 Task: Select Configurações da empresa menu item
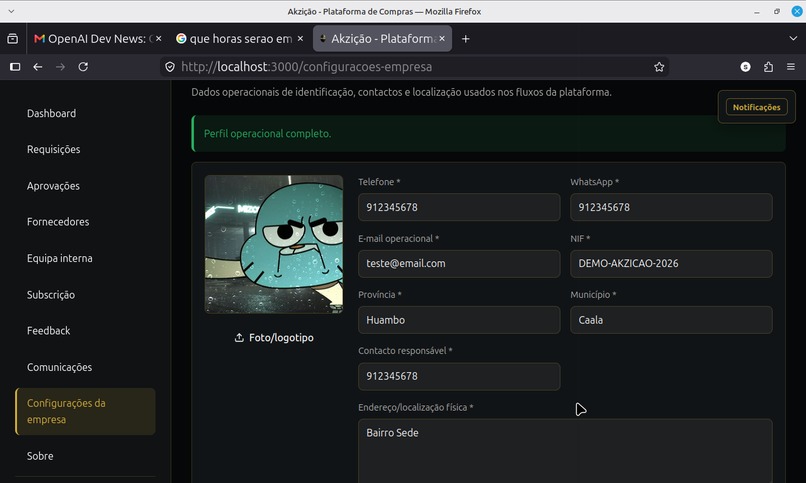(x=85, y=412)
